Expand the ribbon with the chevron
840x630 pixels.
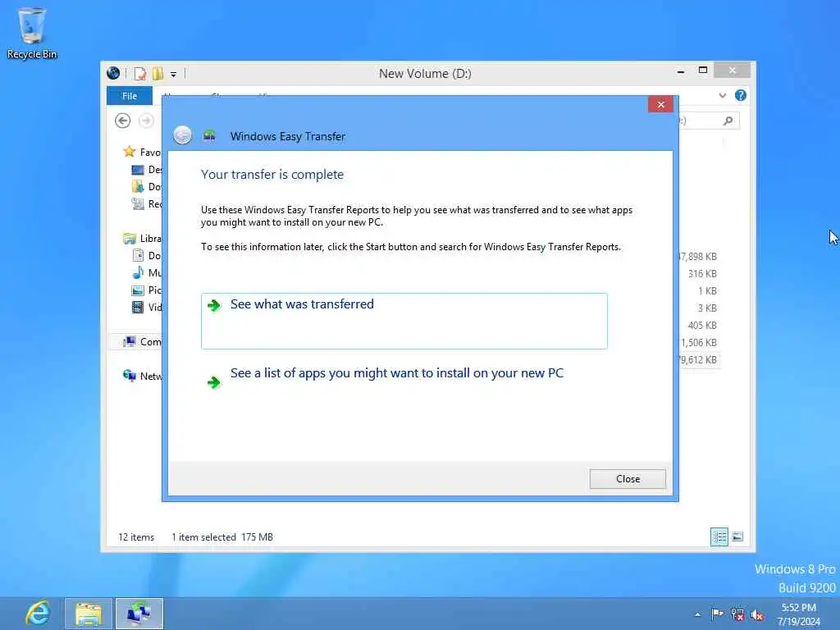(722, 95)
